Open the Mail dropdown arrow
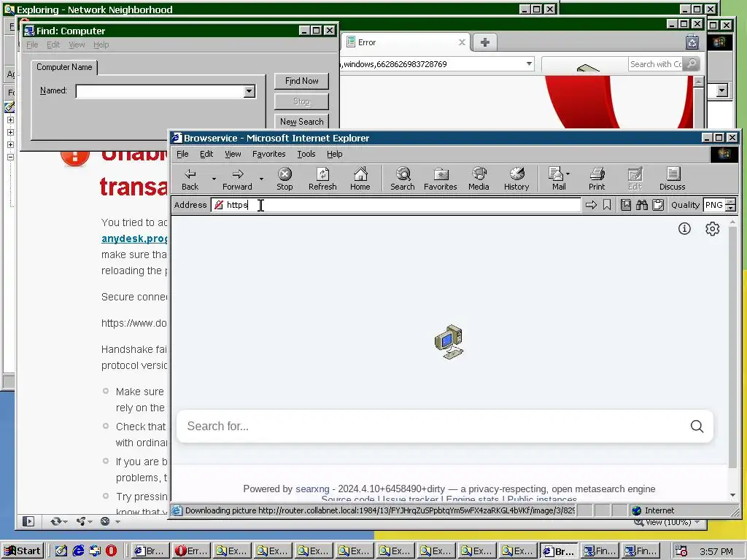The height and width of the screenshot is (560, 747). pos(568,174)
